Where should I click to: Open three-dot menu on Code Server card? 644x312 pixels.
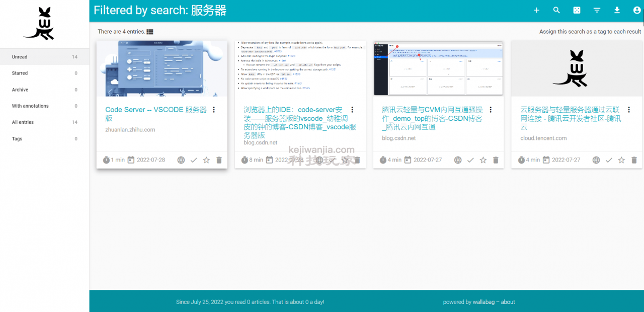214,110
